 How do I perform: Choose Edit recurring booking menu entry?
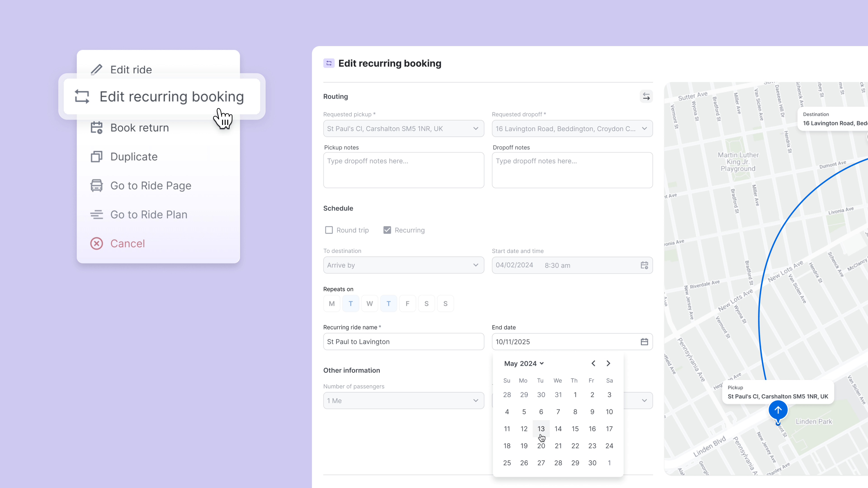pyautogui.click(x=162, y=97)
